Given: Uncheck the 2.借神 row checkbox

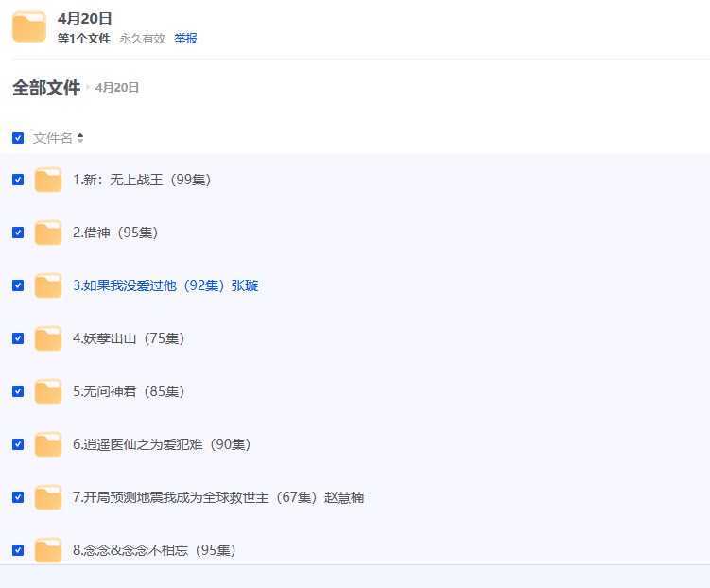Looking at the screenshot, I should 18,233.
